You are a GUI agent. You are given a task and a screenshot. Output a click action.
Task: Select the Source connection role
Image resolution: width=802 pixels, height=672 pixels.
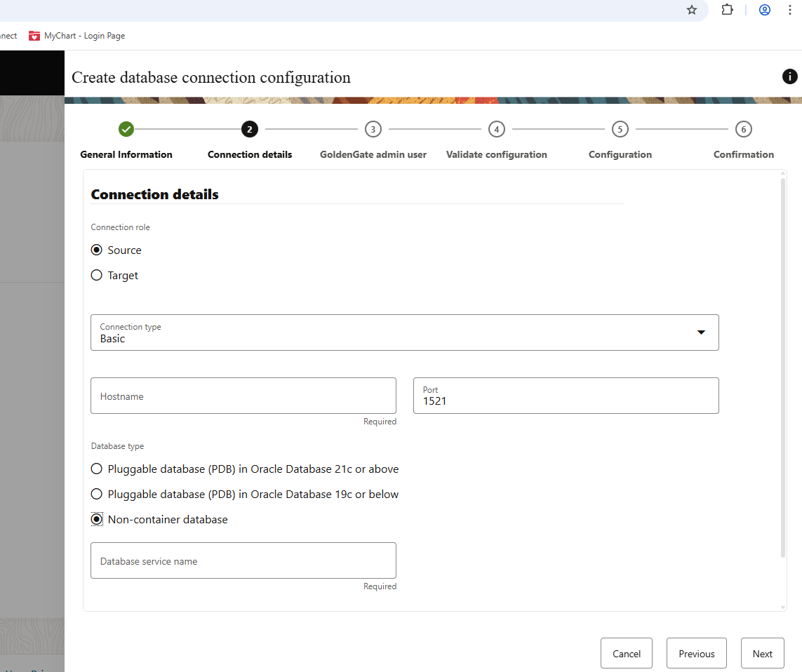click(97, 250)
